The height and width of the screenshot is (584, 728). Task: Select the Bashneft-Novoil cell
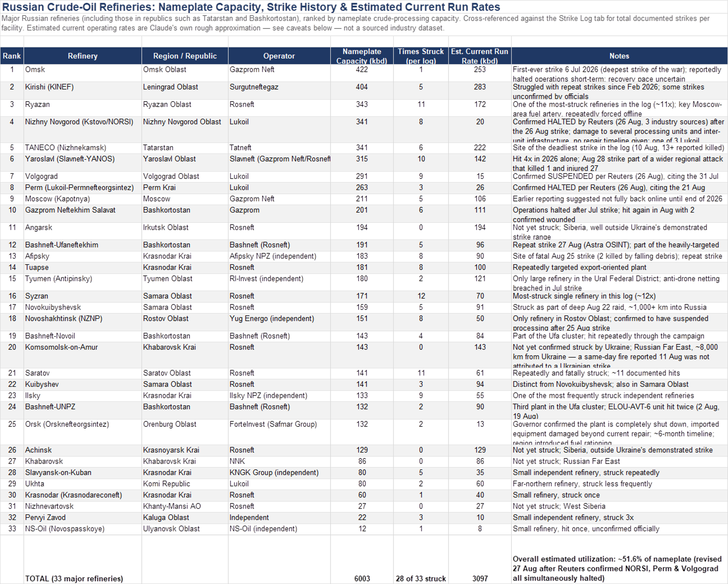(83, 336)
